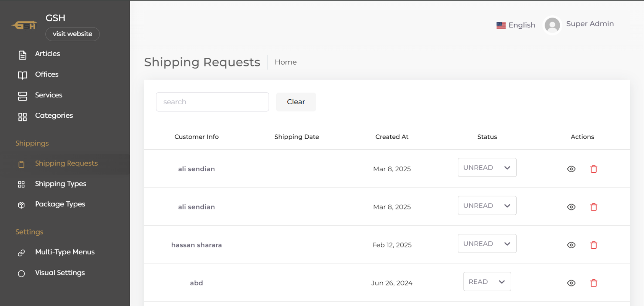This screenshot has height=306, width=644.
Task: View the abd request details
Action: [x=571, y=283]
